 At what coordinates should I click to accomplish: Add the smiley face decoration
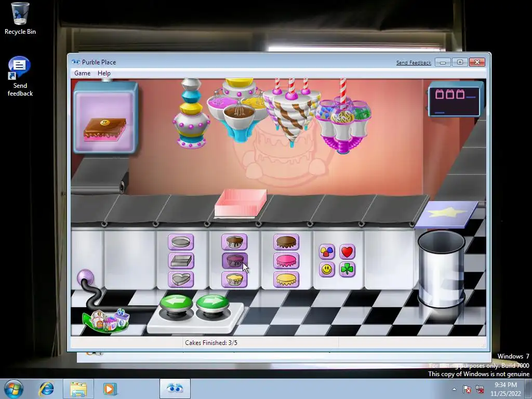[x=327, y=270]
